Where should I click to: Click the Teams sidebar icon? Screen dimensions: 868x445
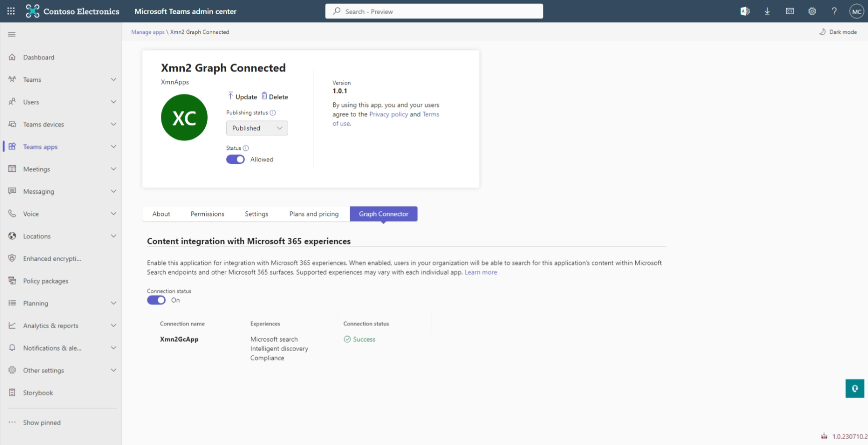click(12, 79)
